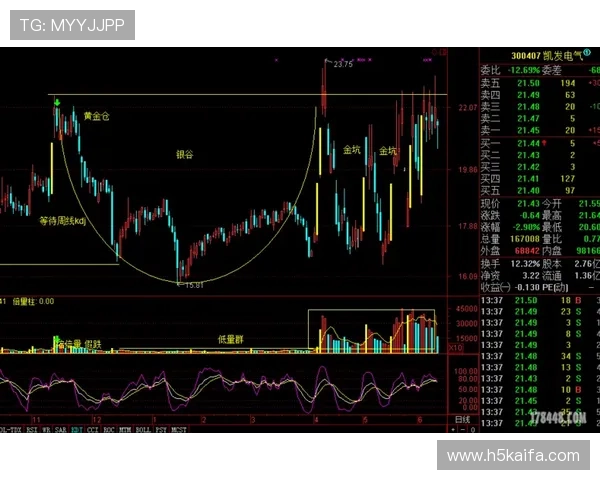Click the 日线 period selector
The width and height of the screenshot is (600, 480).
pos(462,419)
